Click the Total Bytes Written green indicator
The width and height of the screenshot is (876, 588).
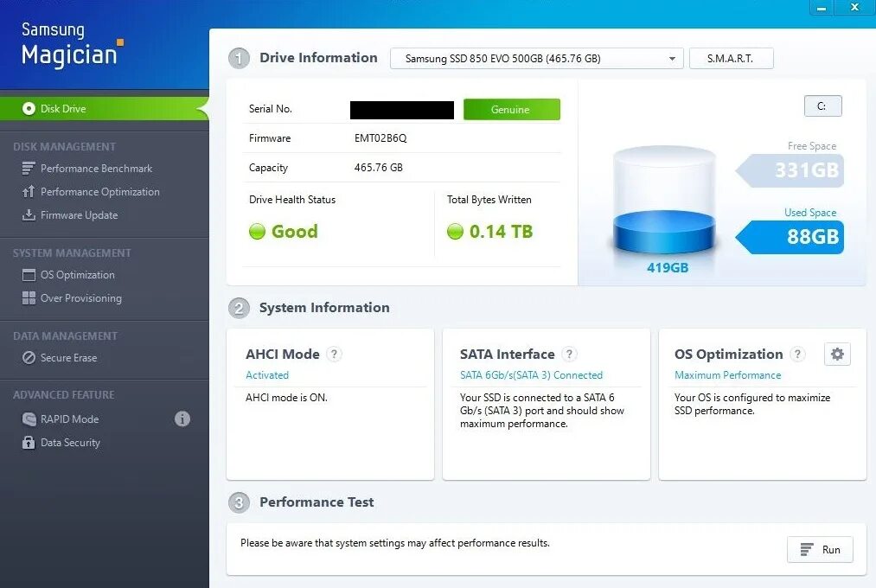pyautogui.click(x=455, y=231)
